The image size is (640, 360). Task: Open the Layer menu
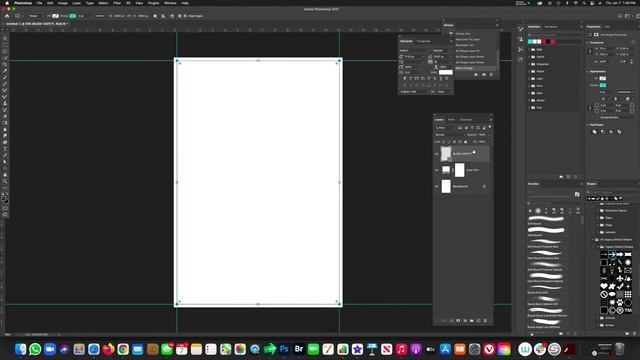[76, 3]
